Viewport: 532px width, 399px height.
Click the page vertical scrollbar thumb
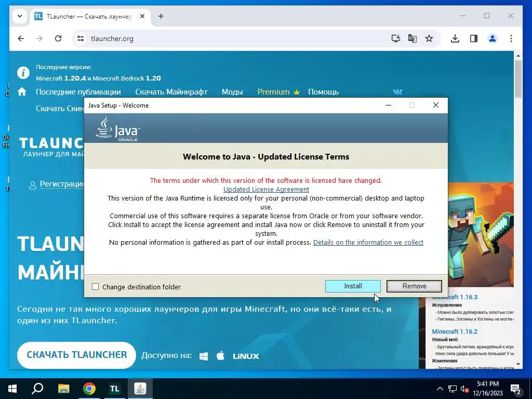click(x=518, y=79)
